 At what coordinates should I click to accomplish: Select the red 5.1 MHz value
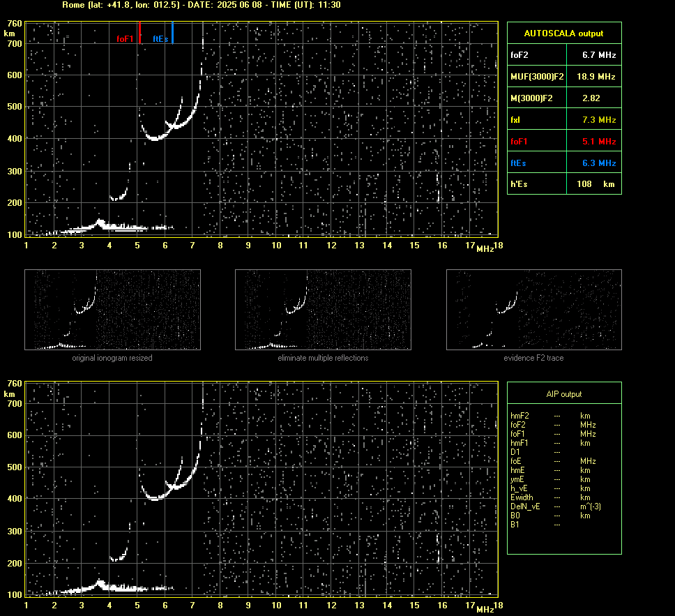599,142
